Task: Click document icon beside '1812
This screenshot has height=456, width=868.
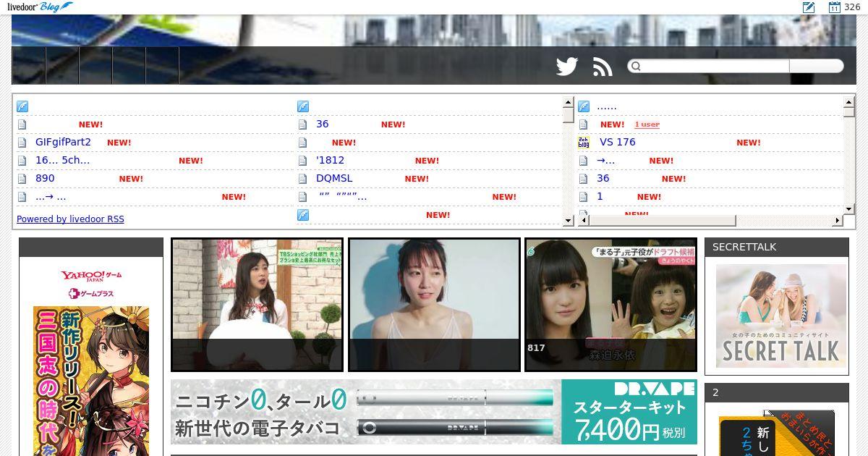Action: point(302,161)
